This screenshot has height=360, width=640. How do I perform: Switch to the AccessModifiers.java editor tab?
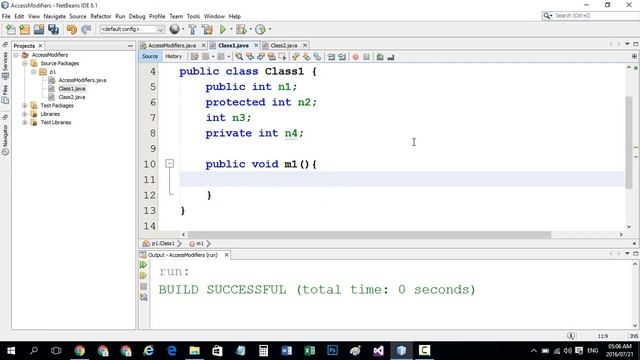pos(172,45)
